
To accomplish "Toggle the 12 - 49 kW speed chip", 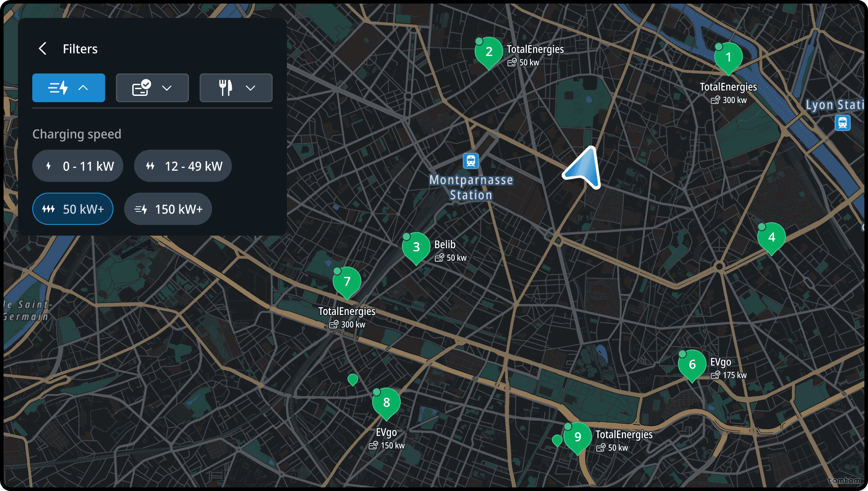I will (x=182, y=166).
